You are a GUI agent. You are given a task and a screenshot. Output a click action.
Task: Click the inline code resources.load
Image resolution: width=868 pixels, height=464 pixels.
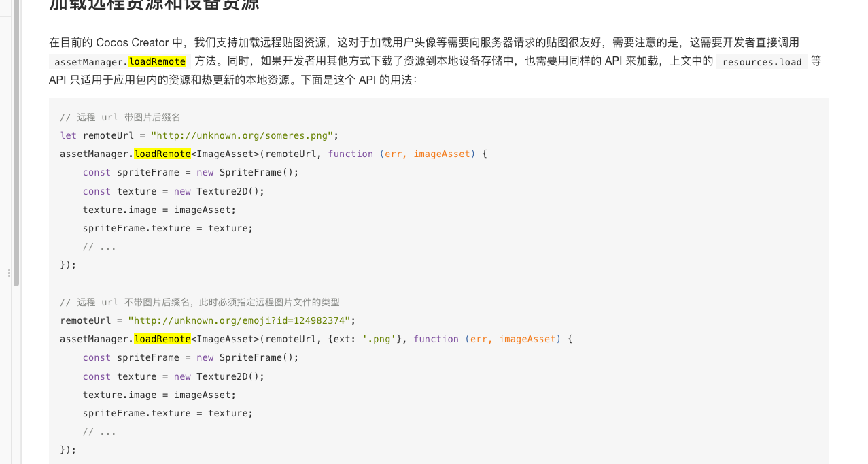coord(761,62)
